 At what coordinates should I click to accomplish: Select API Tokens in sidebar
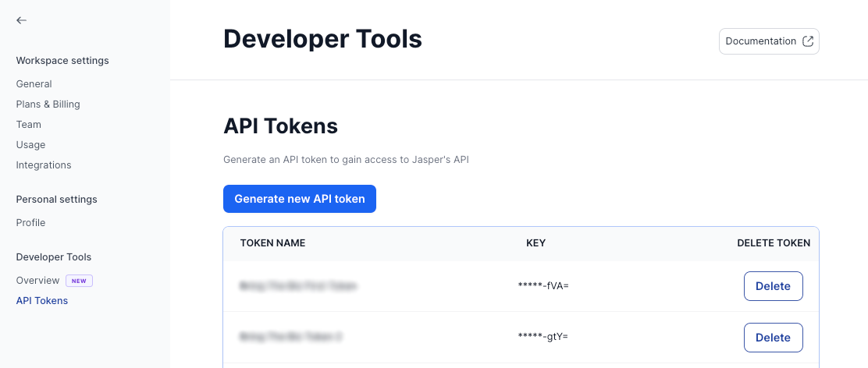click(42, 301)
